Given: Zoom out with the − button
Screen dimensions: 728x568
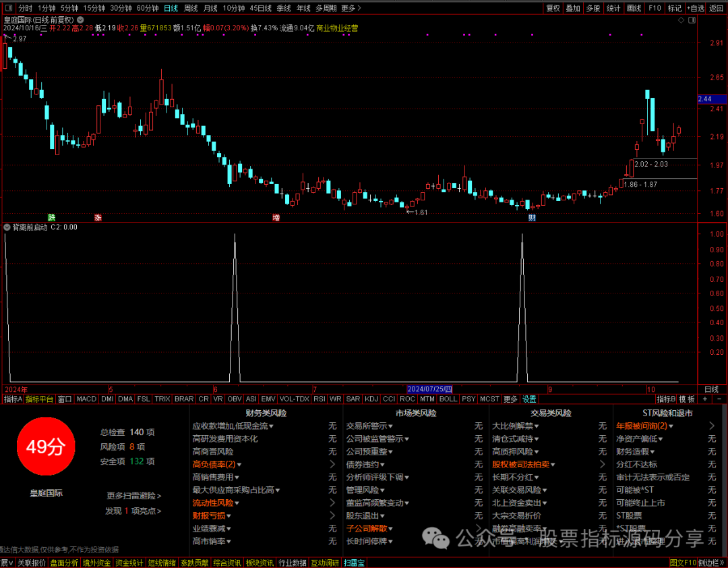Looking at the screenshot, I should [720, 399].
